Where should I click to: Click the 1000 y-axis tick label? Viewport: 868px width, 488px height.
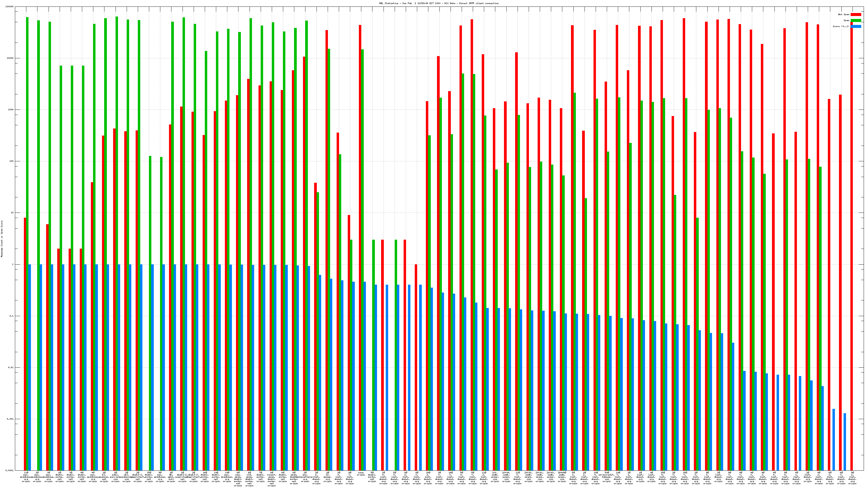(11, 110)
